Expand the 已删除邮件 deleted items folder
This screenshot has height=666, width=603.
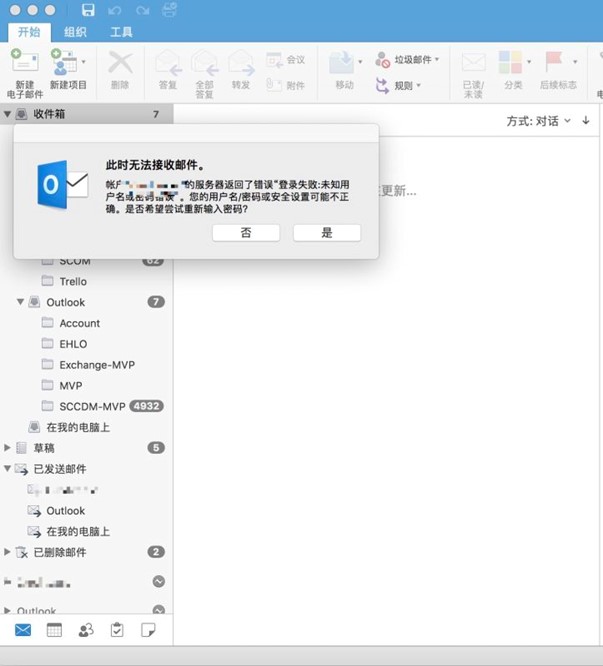[7, 552]
